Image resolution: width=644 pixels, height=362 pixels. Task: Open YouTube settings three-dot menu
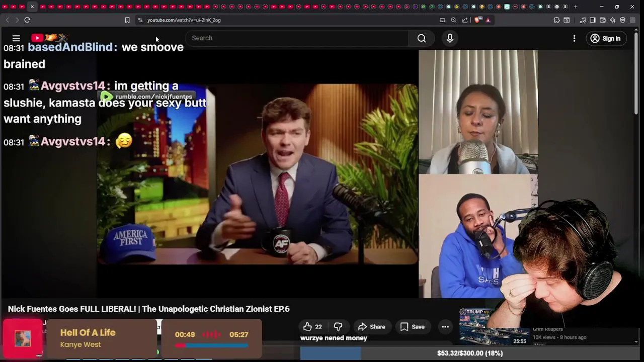pyautogui.click(x=574, y=38)
